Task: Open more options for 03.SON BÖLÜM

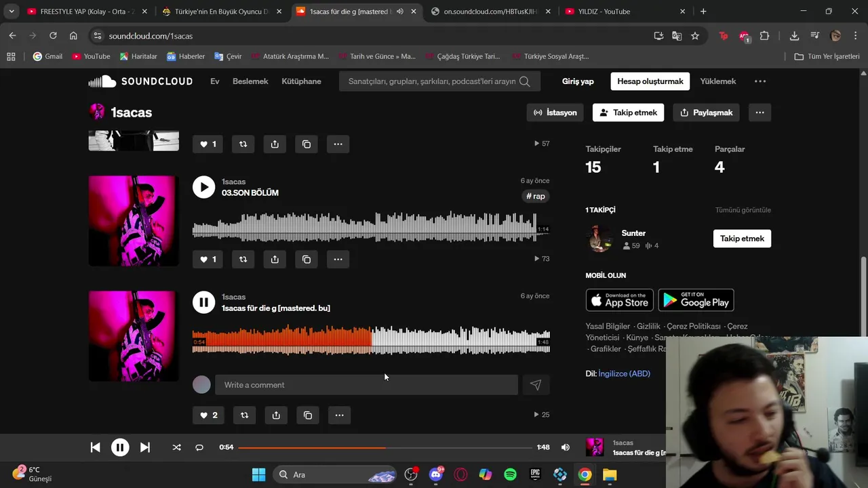Action: (x=338, y=259)
